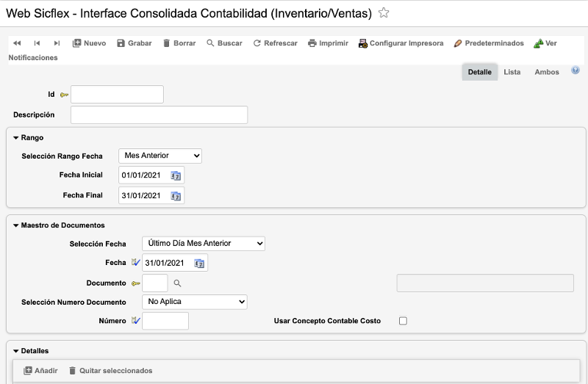Click the Número input field

point(165,321)
